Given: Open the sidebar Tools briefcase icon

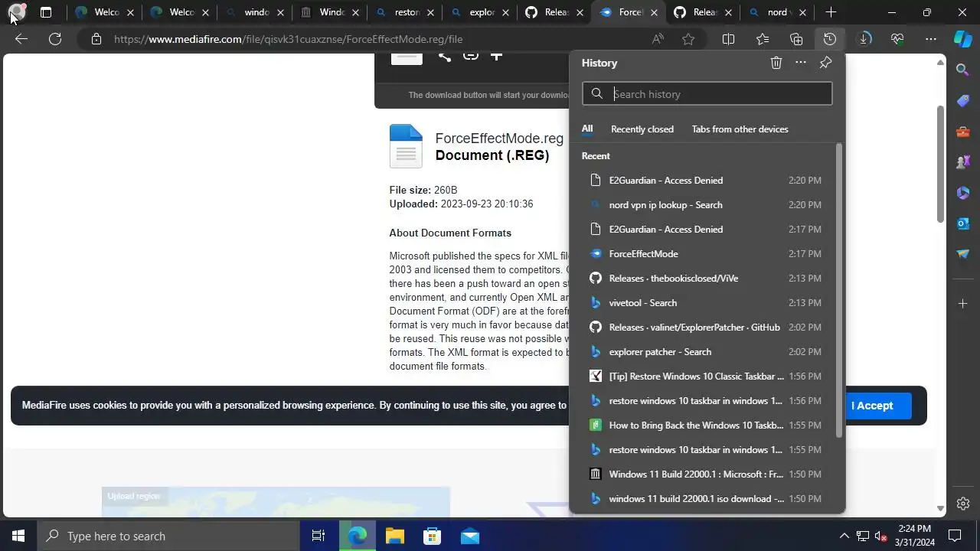Looking at the screenshot, I should coord(963,132).
